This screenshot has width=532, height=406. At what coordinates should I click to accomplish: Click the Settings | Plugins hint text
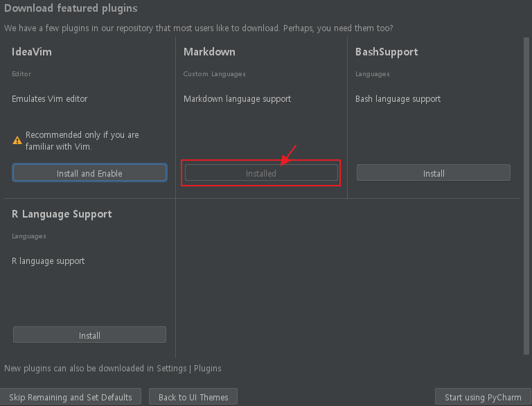tap(113, 369)
